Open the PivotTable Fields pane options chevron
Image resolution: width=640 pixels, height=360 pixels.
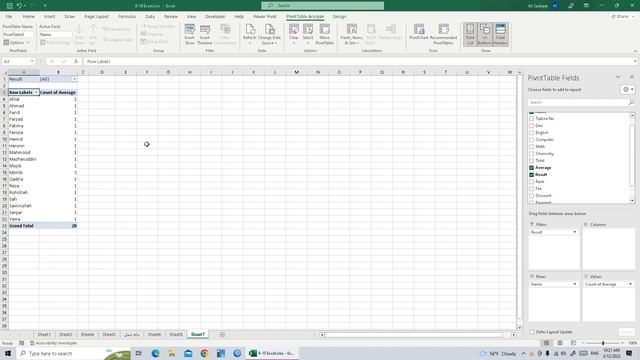(x=618, y=77)
